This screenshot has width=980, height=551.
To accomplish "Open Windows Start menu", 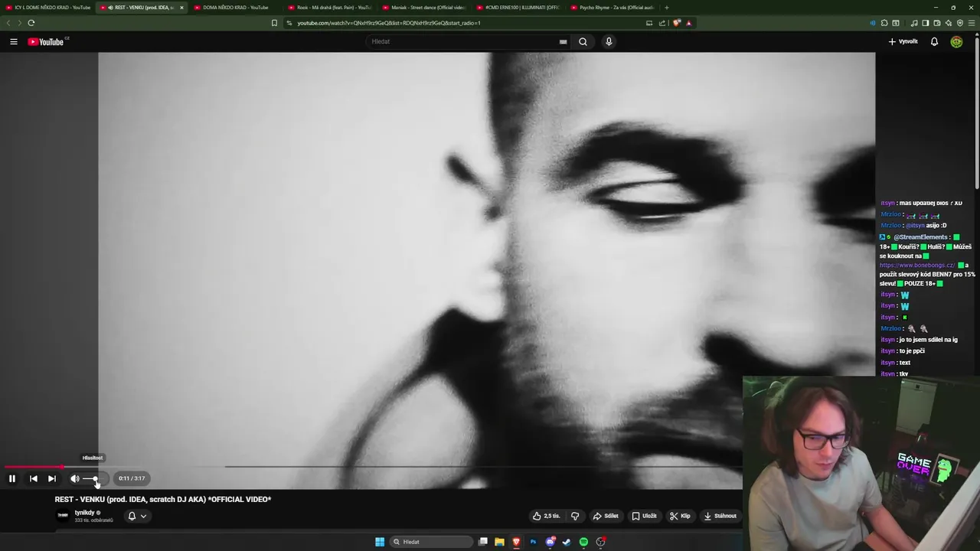I will 380,542.
